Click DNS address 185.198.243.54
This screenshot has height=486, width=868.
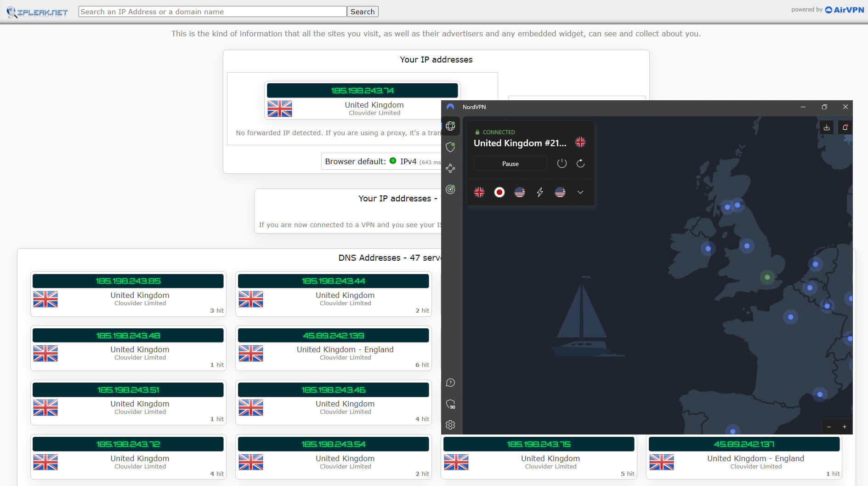[x=334, y=444]
